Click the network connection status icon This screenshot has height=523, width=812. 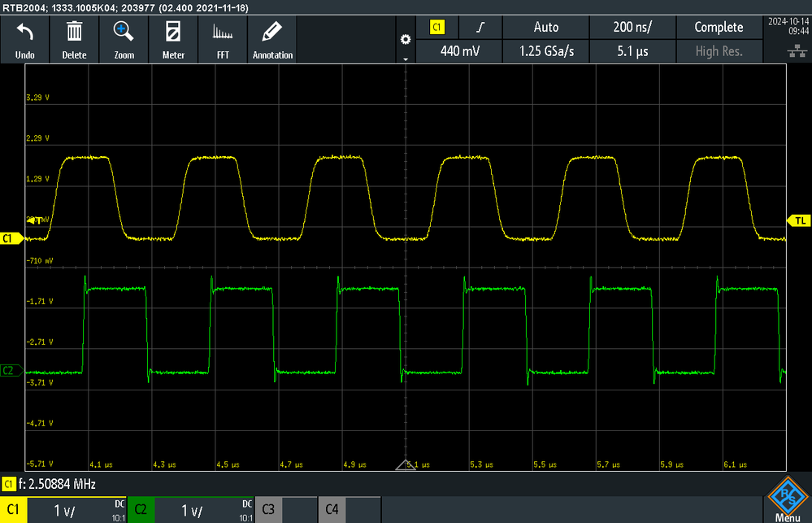coord(797,50)
